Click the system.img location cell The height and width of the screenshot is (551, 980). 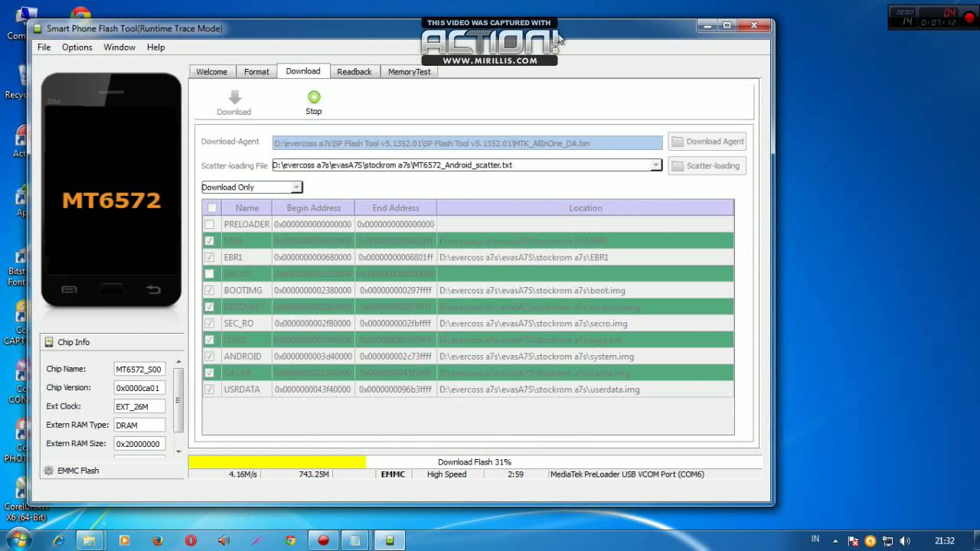point(586,357)
